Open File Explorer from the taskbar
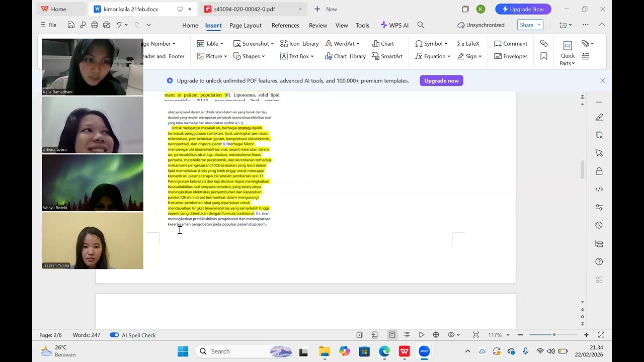The height and width of the screenshot is (362, 644). click(325, 351)
